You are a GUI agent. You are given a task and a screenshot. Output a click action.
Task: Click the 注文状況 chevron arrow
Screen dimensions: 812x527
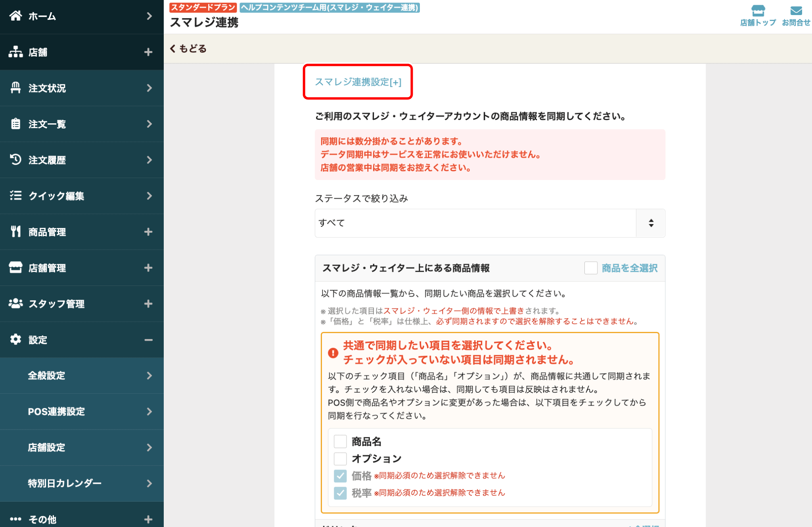[x=149, y=88]
